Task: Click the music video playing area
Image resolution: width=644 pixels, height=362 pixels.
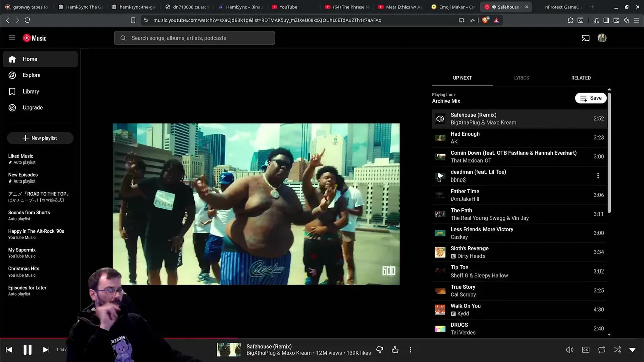Action: (x=256, y=204)
